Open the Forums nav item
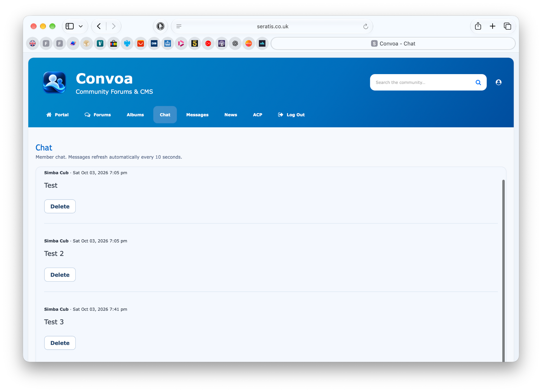The image size is (542, 392). point(98,115)
